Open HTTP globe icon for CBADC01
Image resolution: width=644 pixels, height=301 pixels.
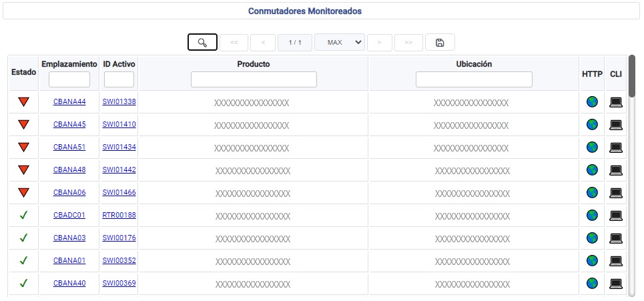pyautogui.click(x=592, y=216)
